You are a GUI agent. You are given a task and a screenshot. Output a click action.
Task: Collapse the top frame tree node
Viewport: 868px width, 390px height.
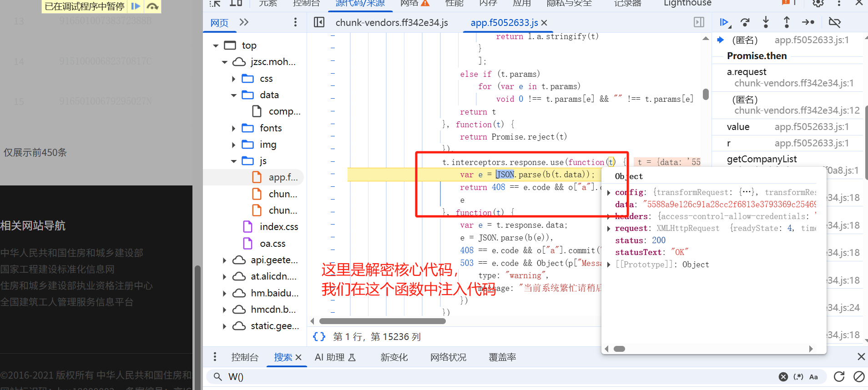(216, 46)
